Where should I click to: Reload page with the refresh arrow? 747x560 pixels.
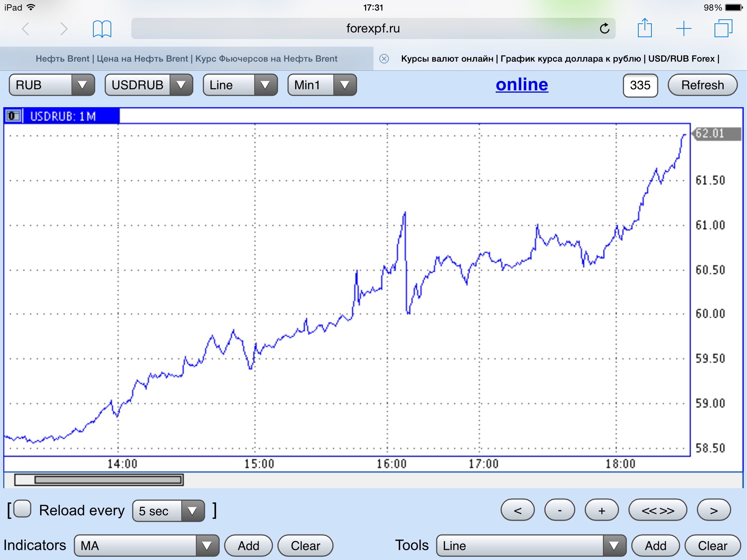pyautogui.click(x=604, y=28)
